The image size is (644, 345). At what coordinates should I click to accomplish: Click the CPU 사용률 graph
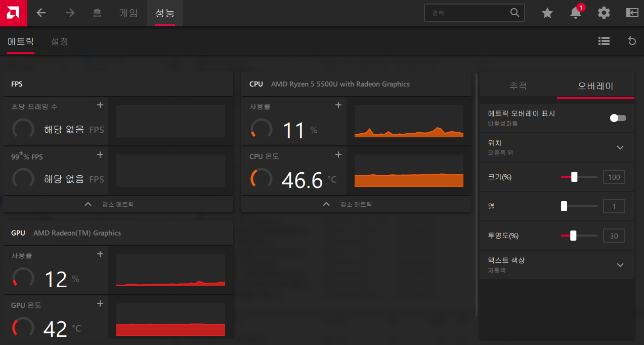(x=409, y=121)
